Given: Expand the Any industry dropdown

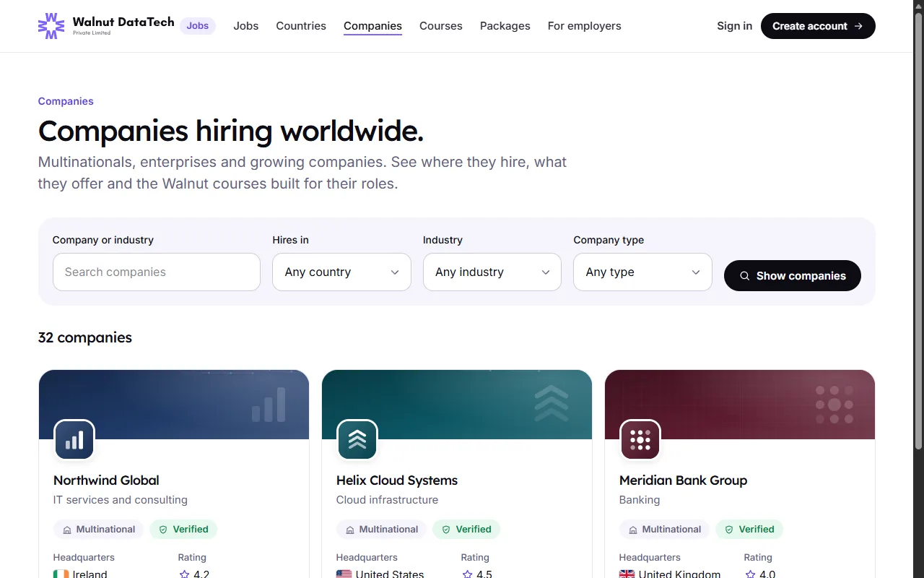Looking at the screenshot, I should click(492, 272).
